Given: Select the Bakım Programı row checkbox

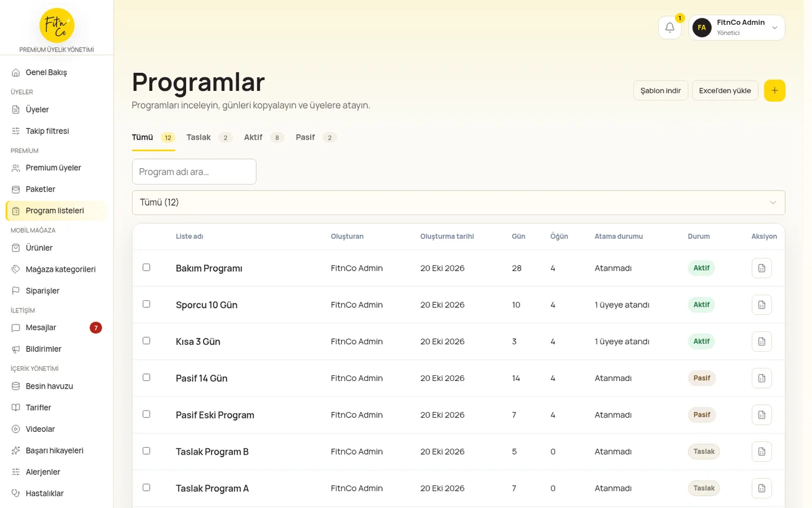Looking at the screenshot, I should click(x=147, y=267).
